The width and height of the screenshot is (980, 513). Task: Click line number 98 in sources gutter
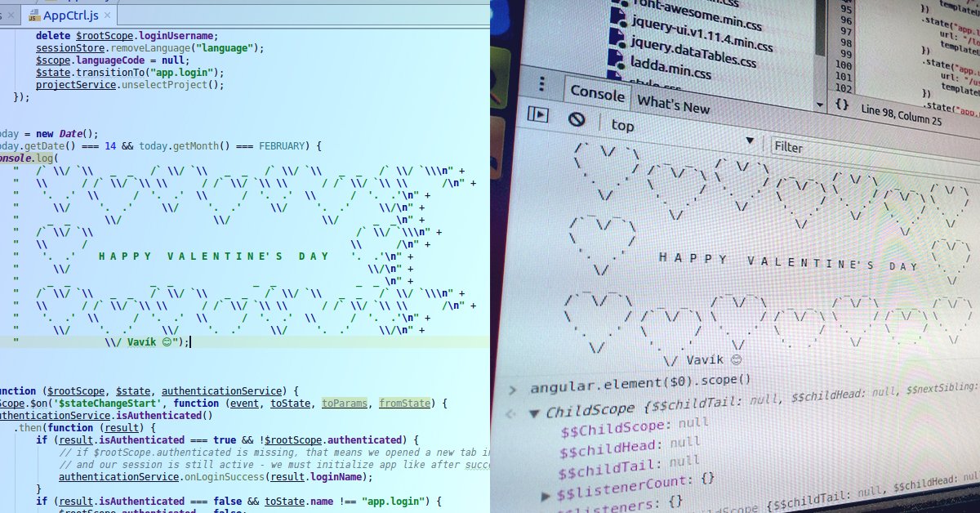click(844, 42)
